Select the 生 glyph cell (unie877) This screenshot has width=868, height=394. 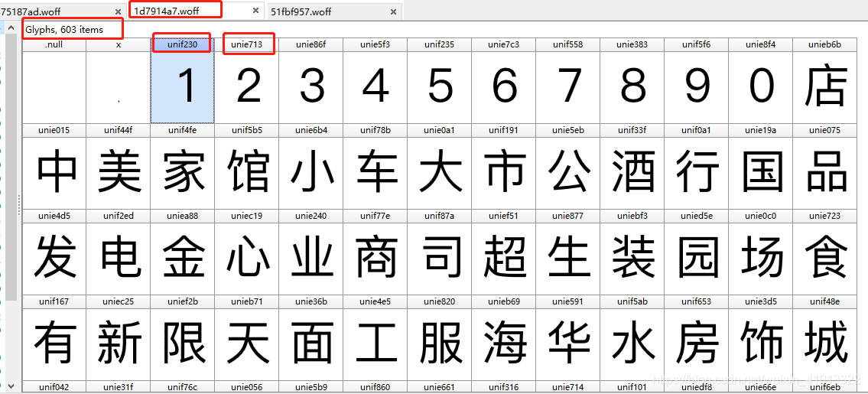pos(567,252)
